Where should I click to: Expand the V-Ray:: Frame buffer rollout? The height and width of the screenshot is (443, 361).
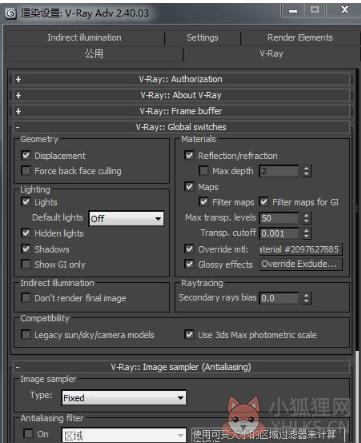pyautogui.click(x=181, y=111)
